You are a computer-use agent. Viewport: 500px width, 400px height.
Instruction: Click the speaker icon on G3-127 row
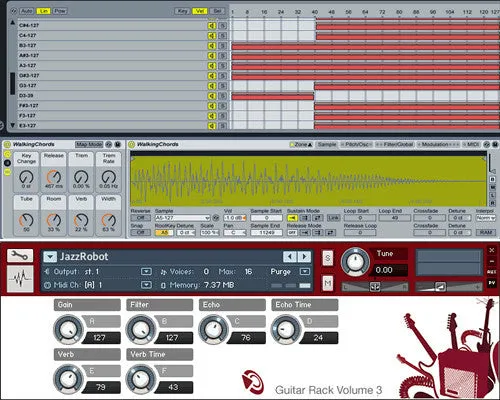(x=212, y=86)
